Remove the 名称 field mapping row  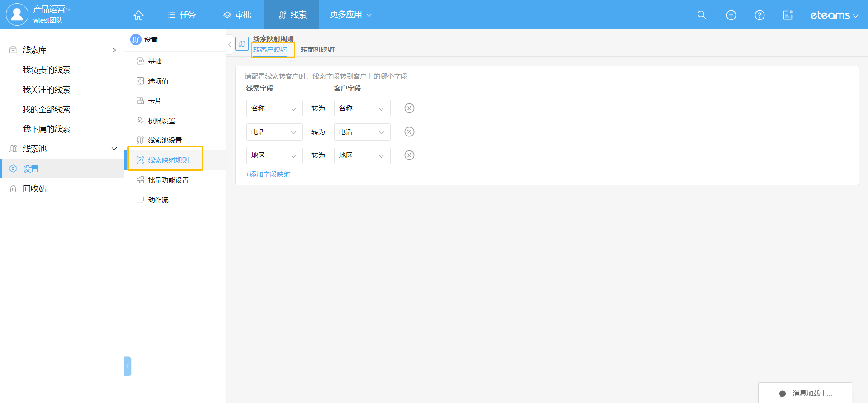point(409,108)
